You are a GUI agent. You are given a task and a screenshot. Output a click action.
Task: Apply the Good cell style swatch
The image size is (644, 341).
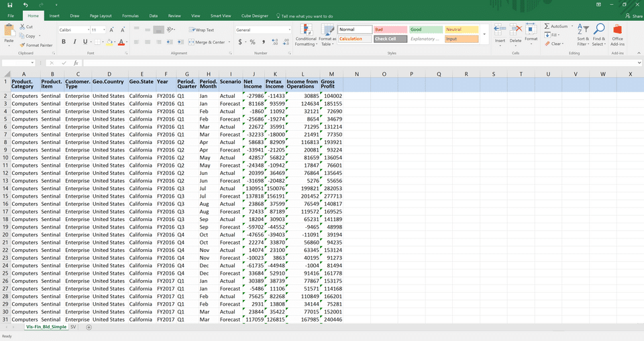click(x=425, y=29)
